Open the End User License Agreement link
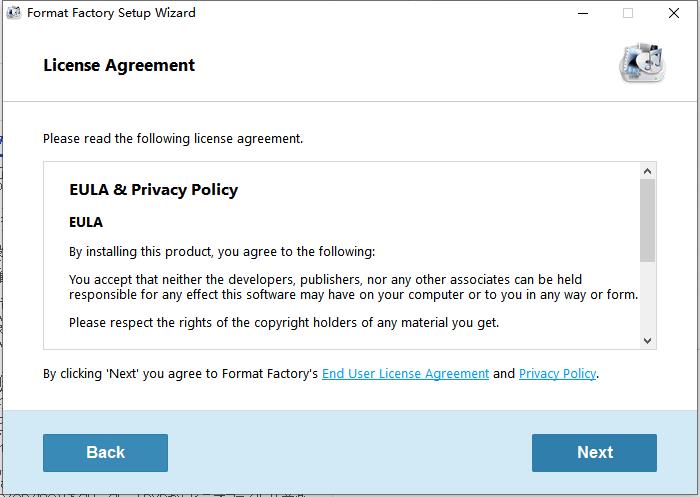The height and width of the screenshot is (497, 700). pos(405,374)
